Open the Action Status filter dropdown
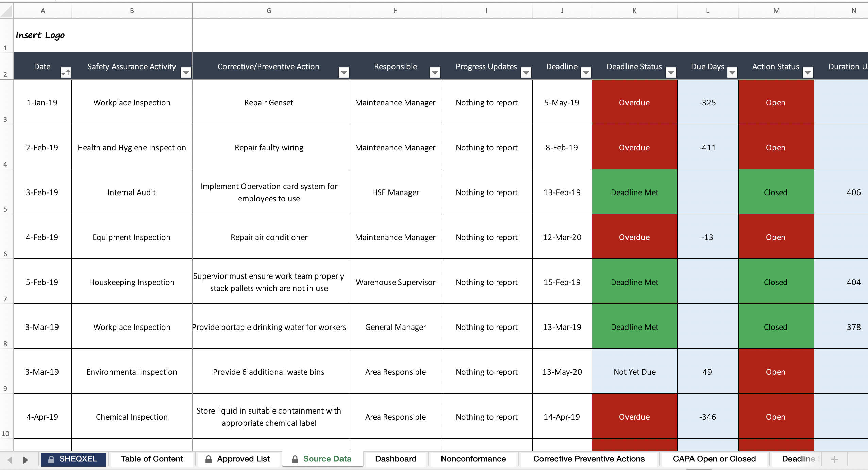The image size is (868, 470). pyautogui.click(x=808, y=72)
